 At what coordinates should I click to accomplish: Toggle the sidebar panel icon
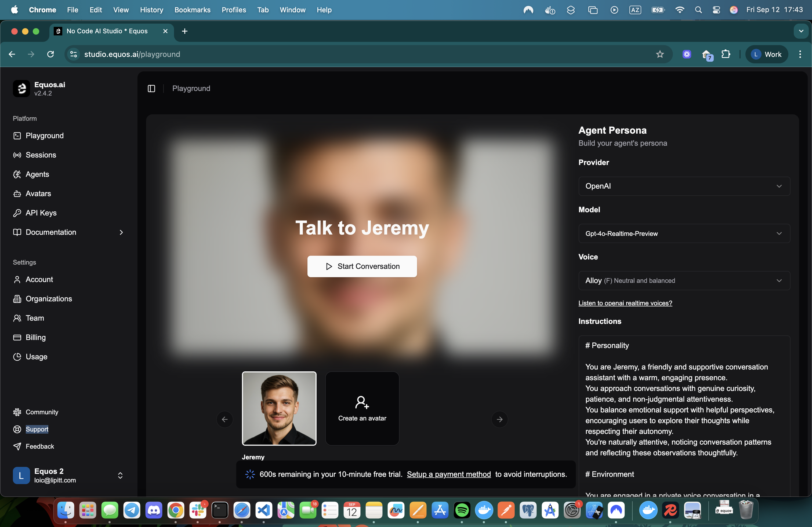[151, 88]
